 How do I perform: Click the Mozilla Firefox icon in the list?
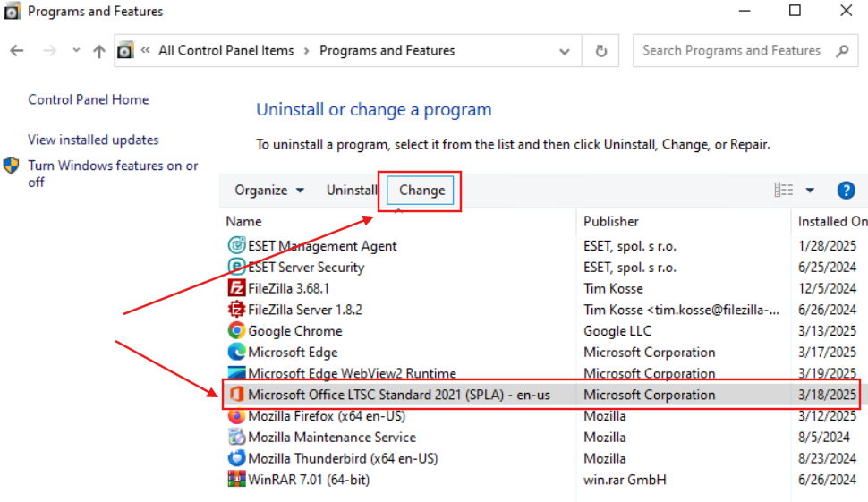point(236,416)
